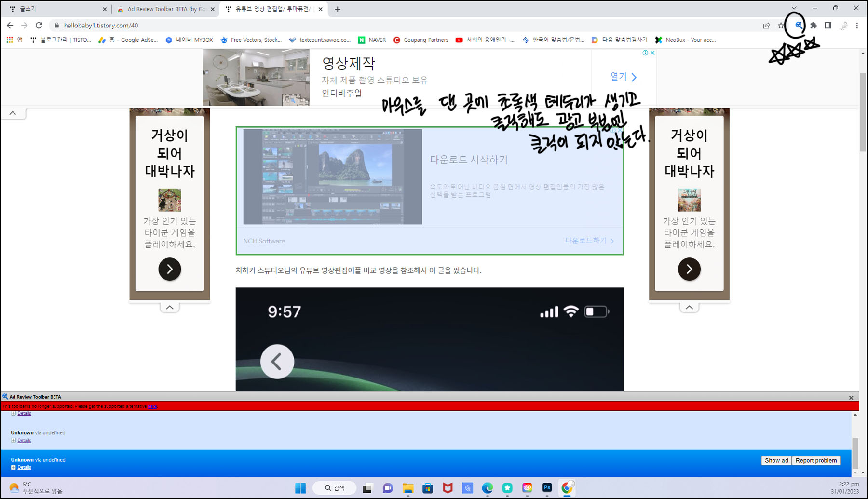The width and height of the screenshot is (868, 499).
Task: Open Microsoft Store from the taskbar
Action: (428, 488)
